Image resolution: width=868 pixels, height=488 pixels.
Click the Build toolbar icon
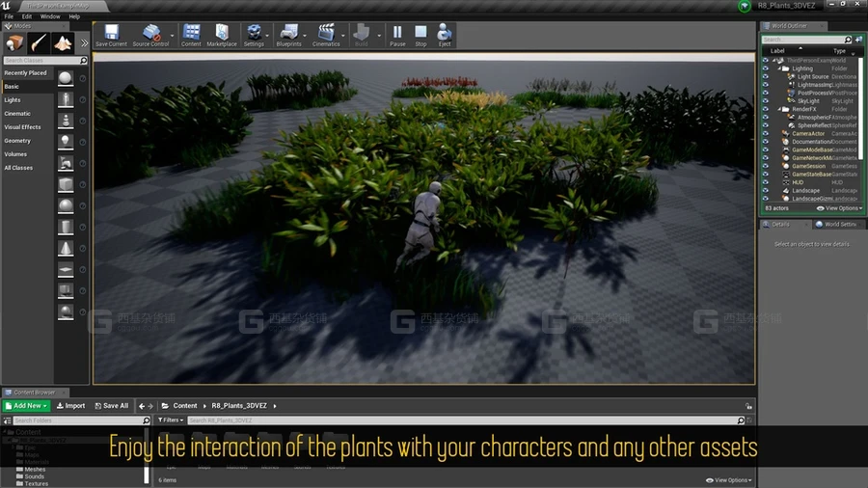[361, 35]
